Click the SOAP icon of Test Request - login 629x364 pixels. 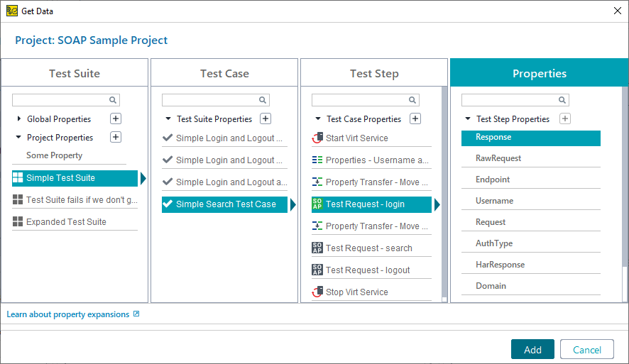click(x=317, y=204)
